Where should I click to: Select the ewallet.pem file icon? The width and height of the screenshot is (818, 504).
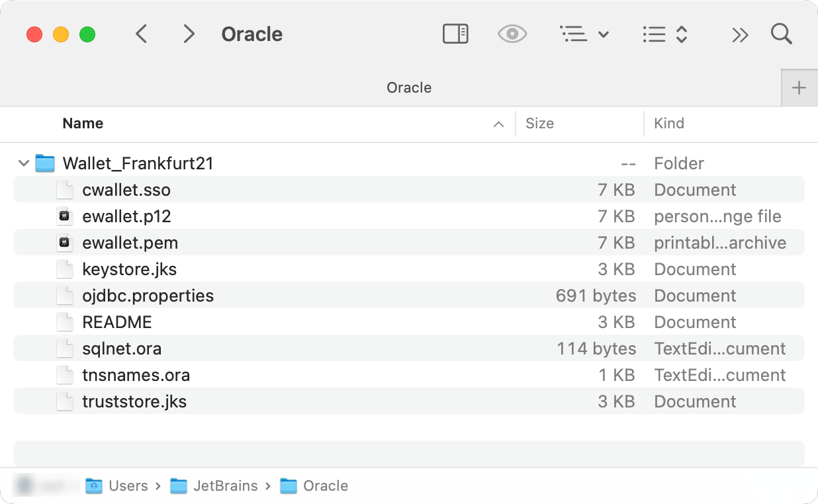[x=64, y=243]
